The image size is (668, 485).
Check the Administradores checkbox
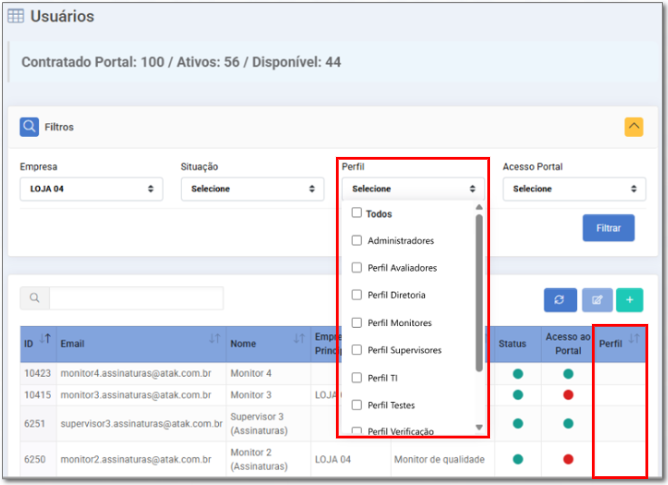coord(357,240)
